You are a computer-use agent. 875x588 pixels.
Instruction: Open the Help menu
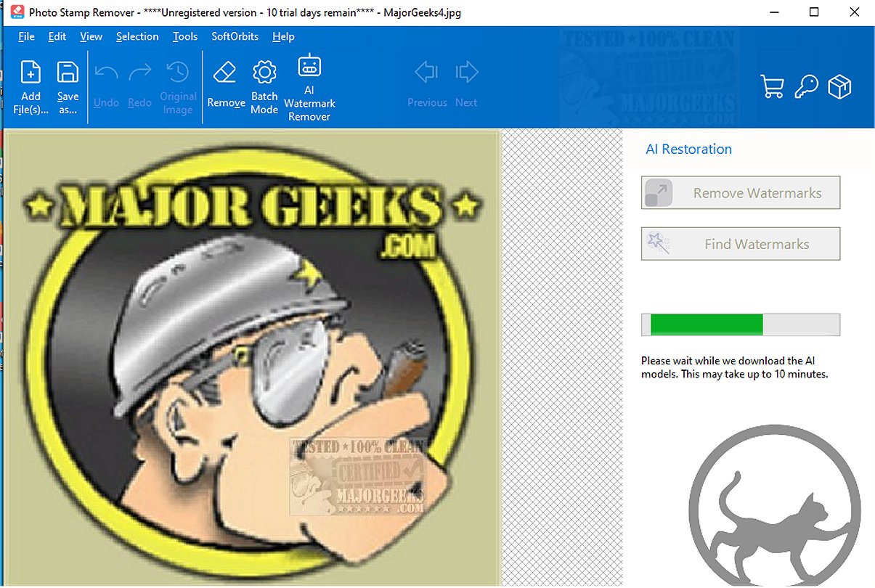(283, 36)
